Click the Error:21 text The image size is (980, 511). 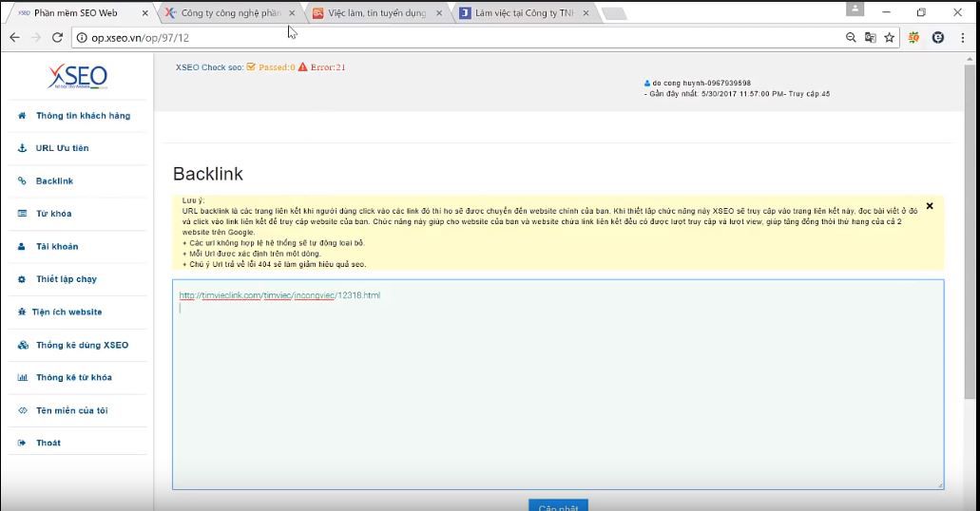coord(328,66)
